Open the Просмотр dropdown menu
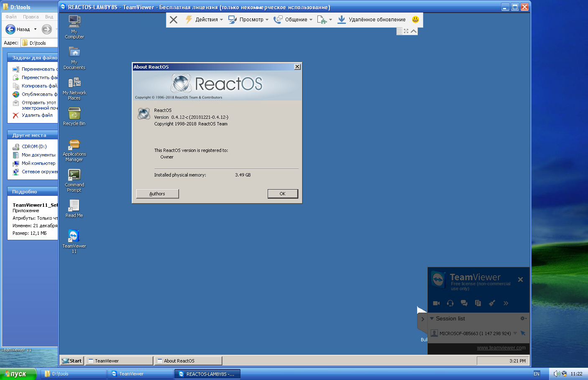588x380 pixels. coord(248,20)
